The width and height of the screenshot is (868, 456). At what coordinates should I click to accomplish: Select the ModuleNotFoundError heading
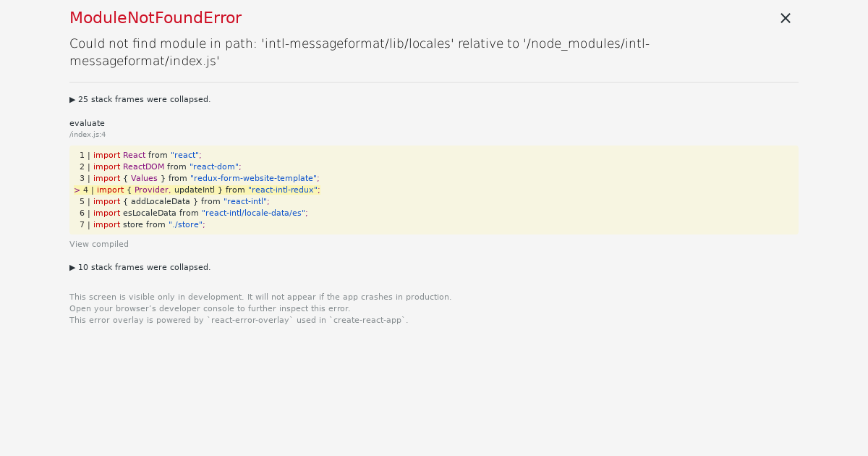156,17
